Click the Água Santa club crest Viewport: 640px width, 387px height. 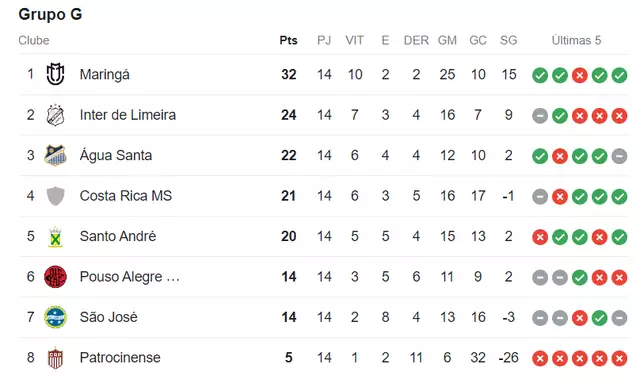coord(55,155)
